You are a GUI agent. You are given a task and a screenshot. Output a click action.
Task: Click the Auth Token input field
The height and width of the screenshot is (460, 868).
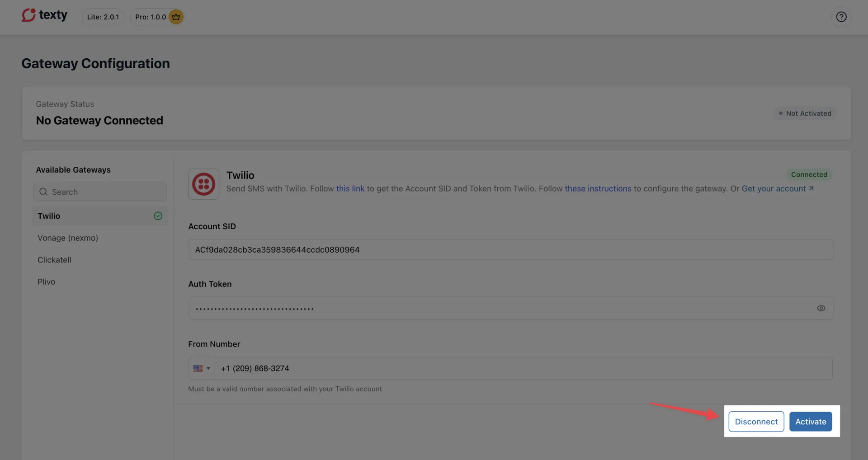tap(510, 308)
